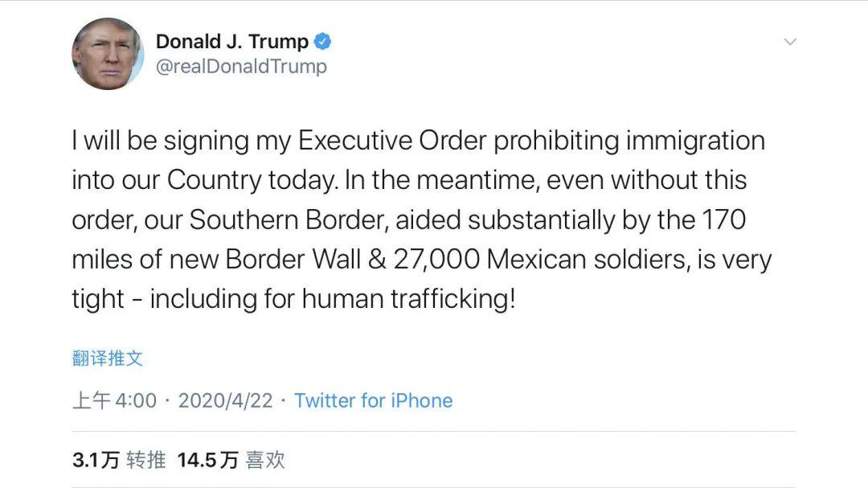This screenshot has height=488, width=868.
Task: Click the 上午4:00 timestamp
Action: tap(114, 400)
